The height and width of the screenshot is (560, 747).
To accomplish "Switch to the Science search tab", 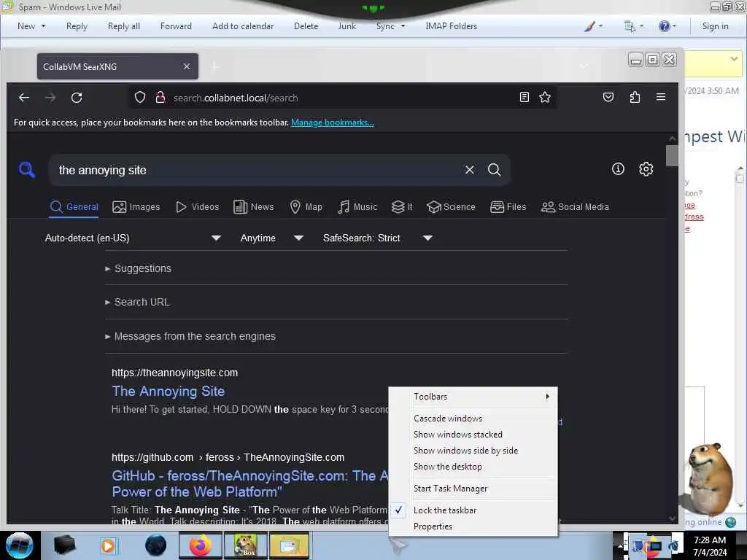I will pyautogui.click(x=451, y=206).
